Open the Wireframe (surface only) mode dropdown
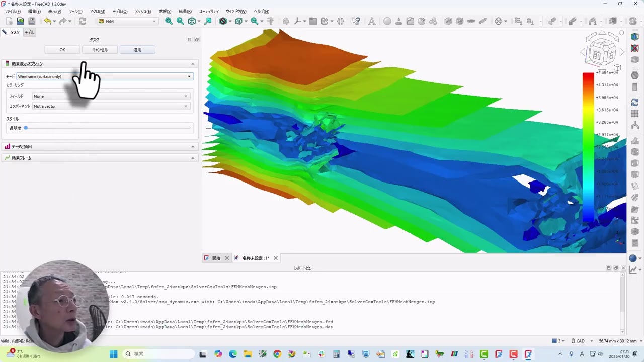 coord(105,76)
